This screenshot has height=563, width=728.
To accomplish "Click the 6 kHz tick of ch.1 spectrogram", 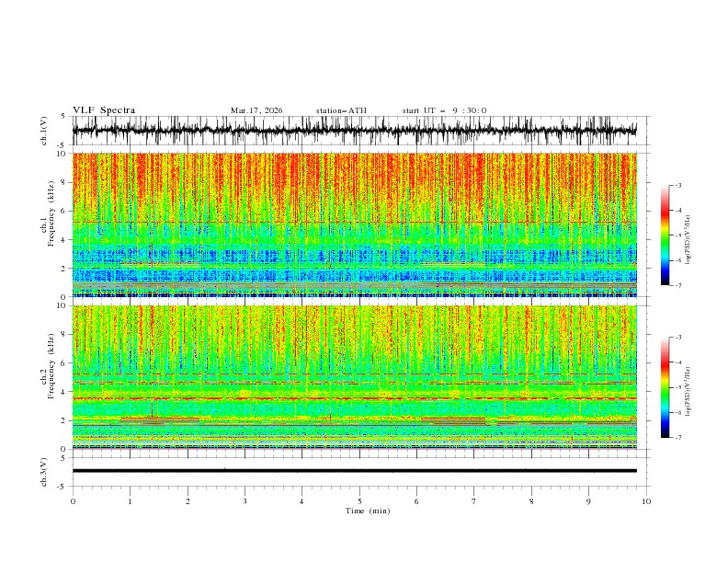I will [x=65, y=211].
